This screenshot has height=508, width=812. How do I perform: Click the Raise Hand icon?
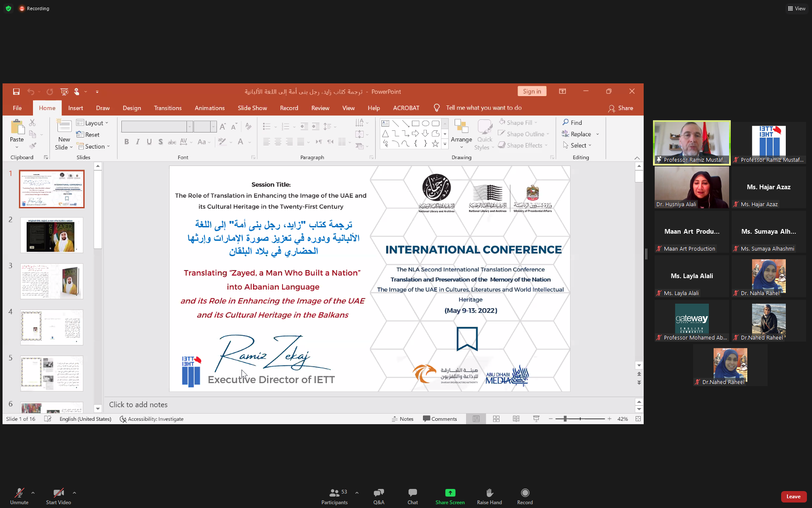point(489,493)
